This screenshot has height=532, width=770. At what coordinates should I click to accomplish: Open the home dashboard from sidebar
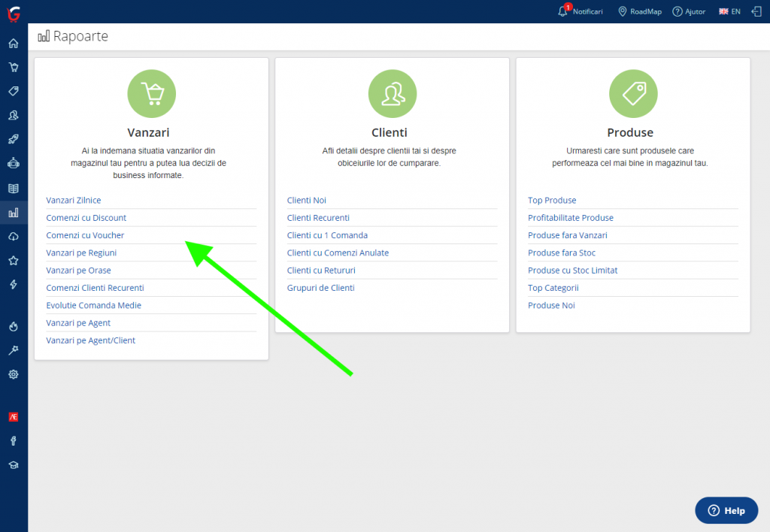(14, 43)
